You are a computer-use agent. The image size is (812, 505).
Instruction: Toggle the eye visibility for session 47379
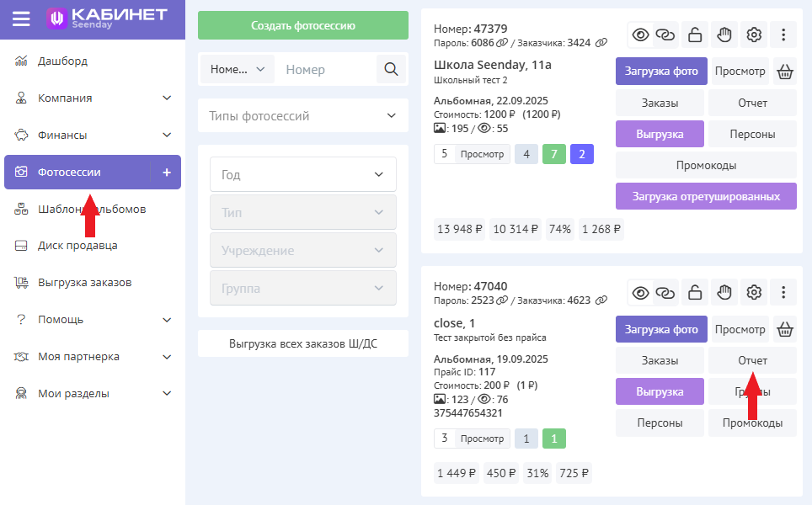(x=641, y=35)
